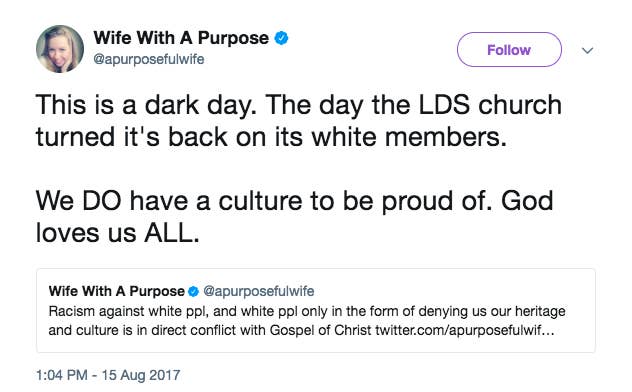Open the Wife With A Purpose profile photo
This screenshot has width=632, height=392.
pyautogui.click(x=60, y=49)
